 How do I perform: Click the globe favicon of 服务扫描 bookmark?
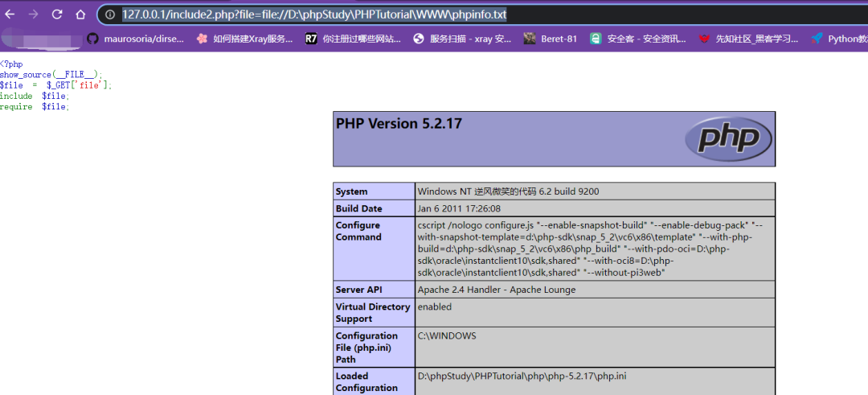click(419, 39)
